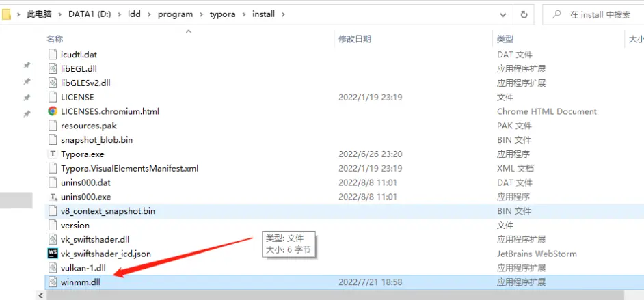The height and width of the screenshot is (300, 644).
Task: Click the folder icon in address bar
Action: (5, 14)
